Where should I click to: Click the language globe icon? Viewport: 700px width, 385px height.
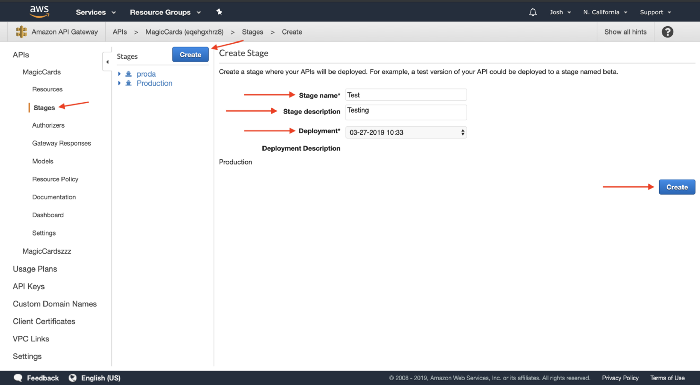tap(72, 378)
